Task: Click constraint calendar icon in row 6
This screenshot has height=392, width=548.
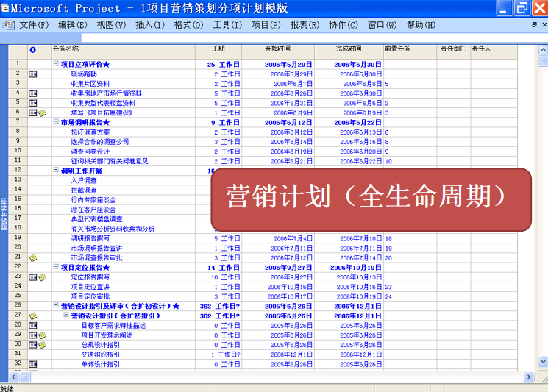Action: 33,113
